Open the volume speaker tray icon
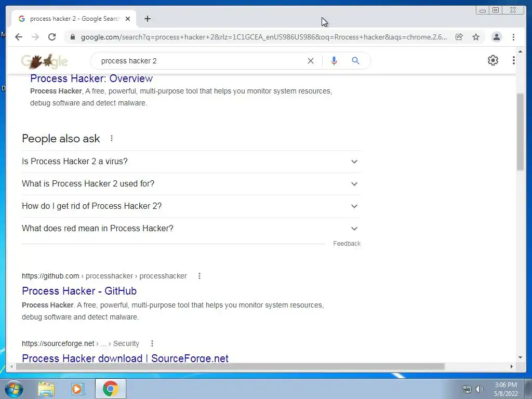The height and width of the screenshot is (399, 532). point(480,389)
